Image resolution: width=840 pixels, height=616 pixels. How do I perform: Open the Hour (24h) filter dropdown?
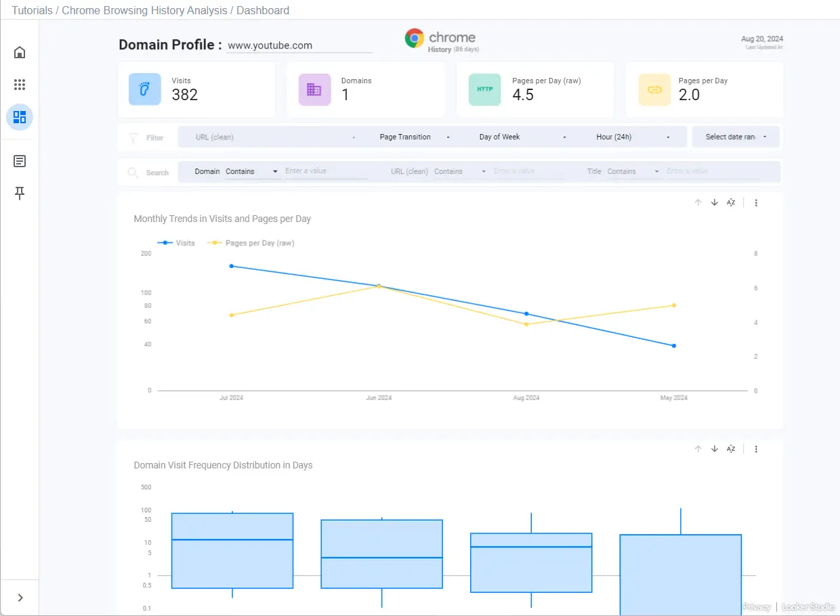633,137
